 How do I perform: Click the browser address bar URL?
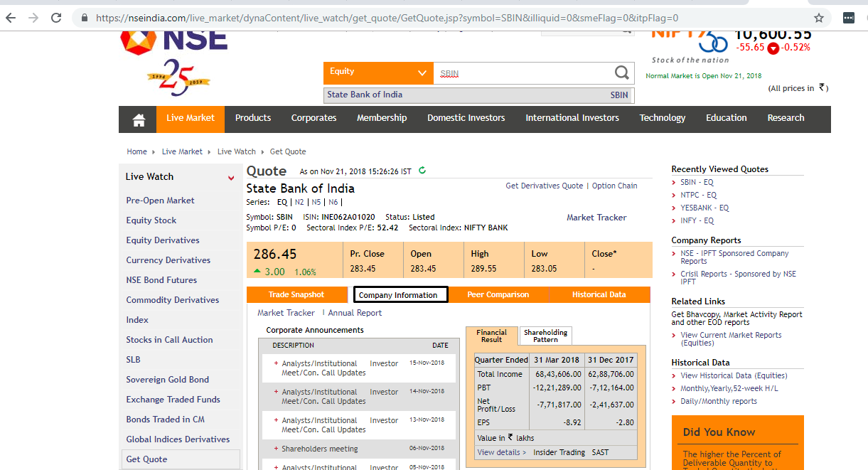point(387,18)
